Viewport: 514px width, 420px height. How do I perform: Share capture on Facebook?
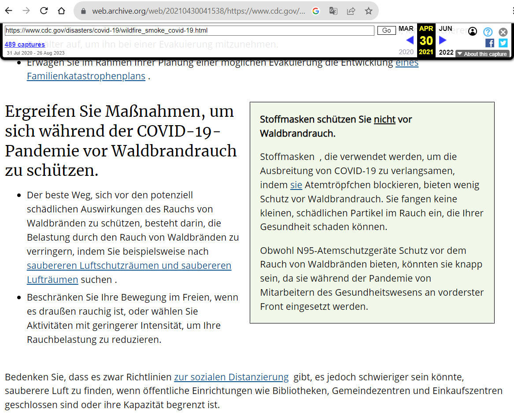(x=489, y=43)
